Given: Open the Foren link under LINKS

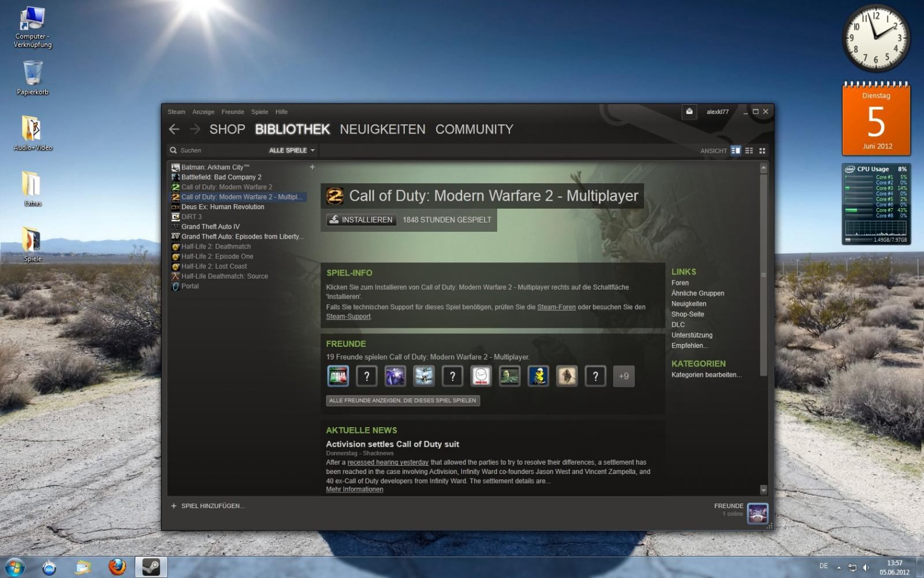Looking at the screenshot, I should (680, 283).
